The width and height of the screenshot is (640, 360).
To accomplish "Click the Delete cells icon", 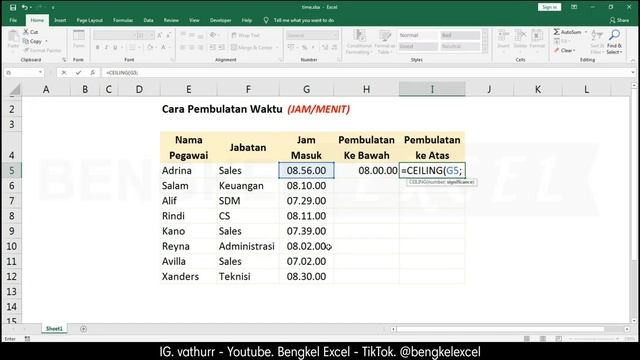I will (x=520, y=36).
